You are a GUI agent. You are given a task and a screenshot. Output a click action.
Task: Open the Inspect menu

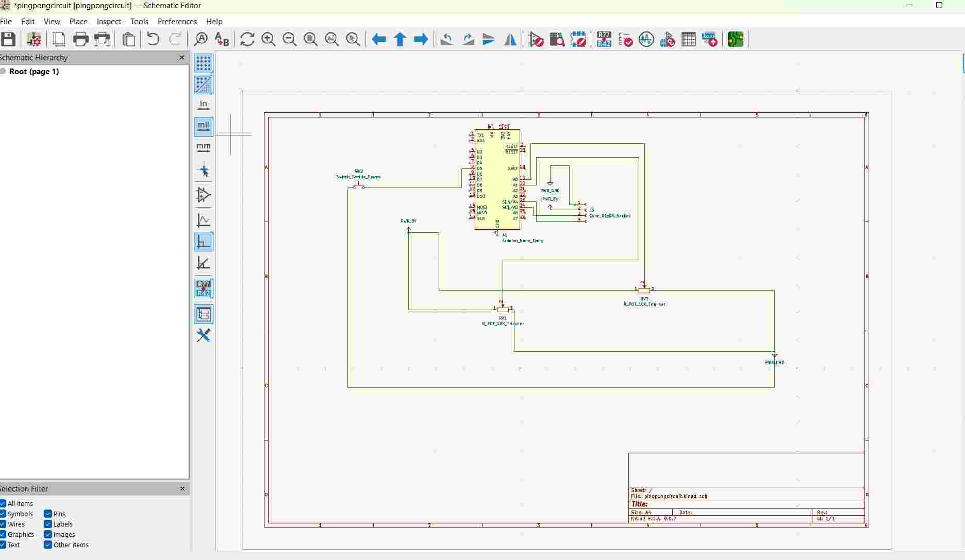(x=109, y=22)
